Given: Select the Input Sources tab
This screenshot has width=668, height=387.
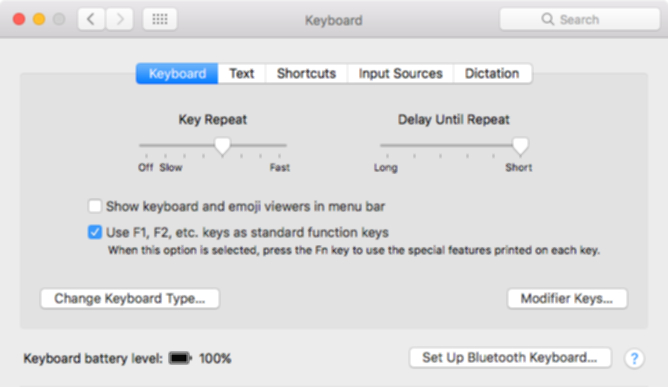Looking at the screenshot, I should tap(400, 73).
